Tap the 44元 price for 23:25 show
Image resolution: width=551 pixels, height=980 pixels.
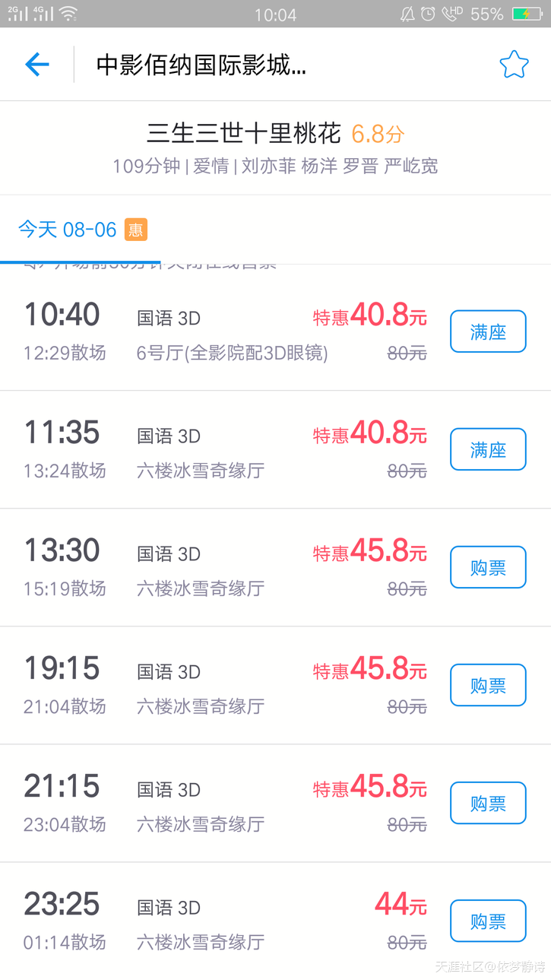[401, 905]
